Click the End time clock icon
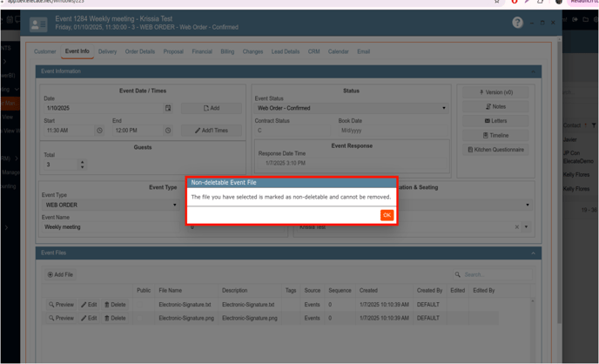 tap(168, 131)
